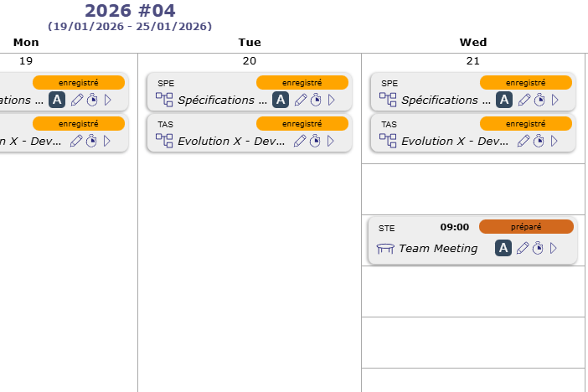Open the Team Meeting title link

click(438, 249)
